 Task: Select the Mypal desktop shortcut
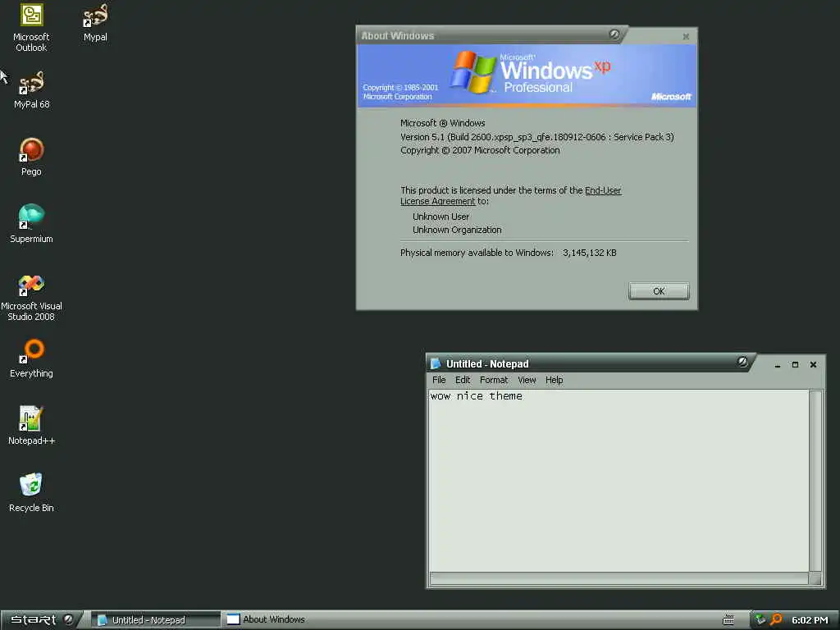coord(95,23)
